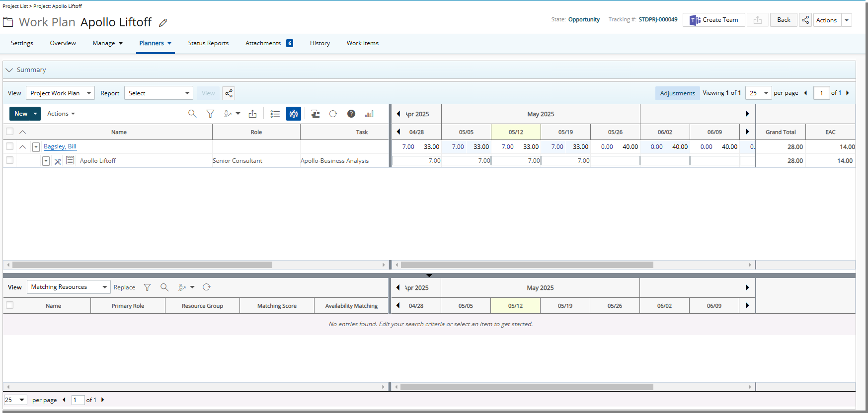
Task: Open the Actions dropdown in the work plan toolbar
Action: pos(61,114)
